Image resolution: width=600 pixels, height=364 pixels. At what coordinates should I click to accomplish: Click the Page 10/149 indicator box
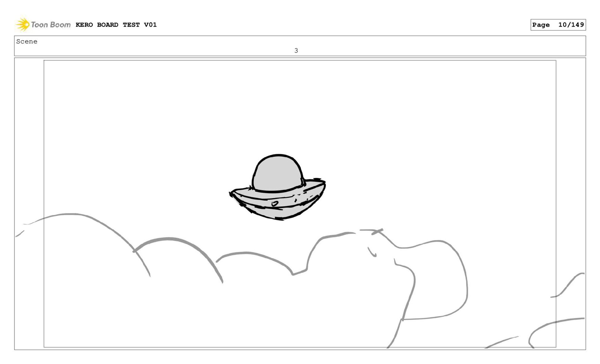[558, 25]
